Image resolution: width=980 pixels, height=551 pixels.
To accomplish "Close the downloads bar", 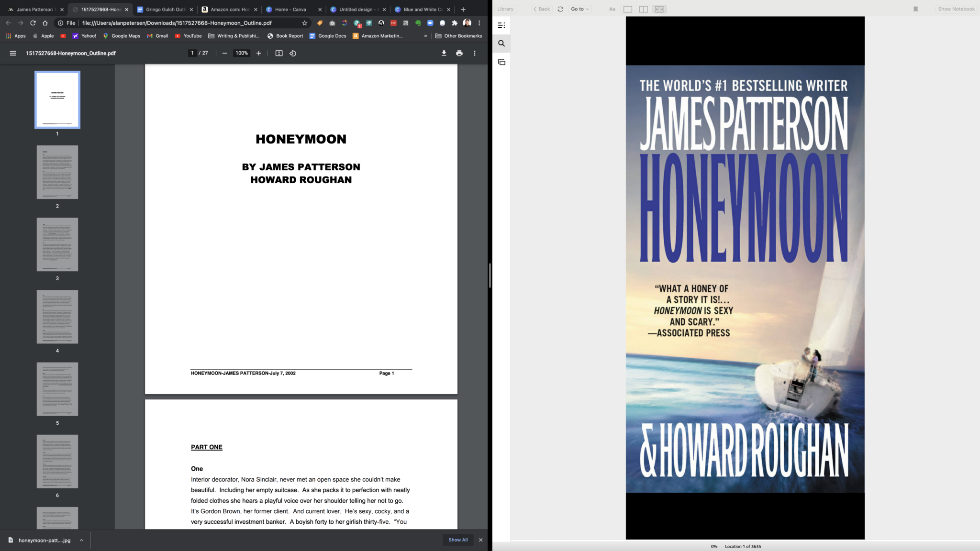I will pos(481,540).
